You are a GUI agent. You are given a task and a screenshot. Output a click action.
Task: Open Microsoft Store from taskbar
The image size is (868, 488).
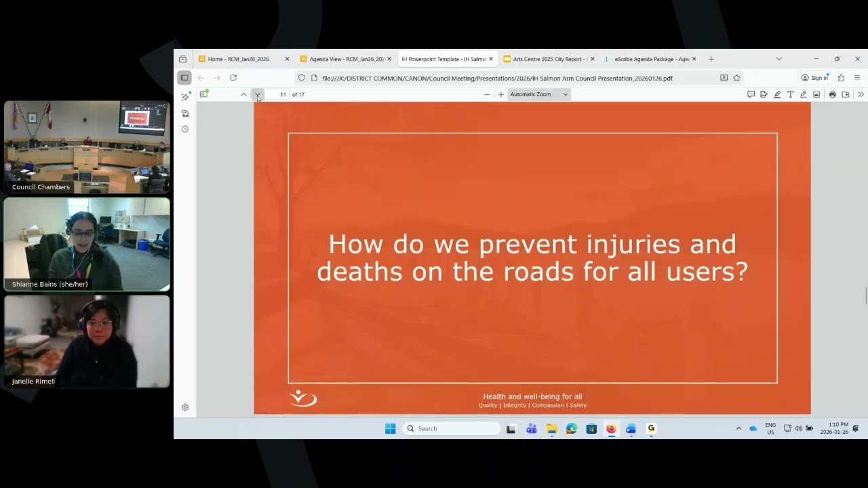tap(591, 428)
